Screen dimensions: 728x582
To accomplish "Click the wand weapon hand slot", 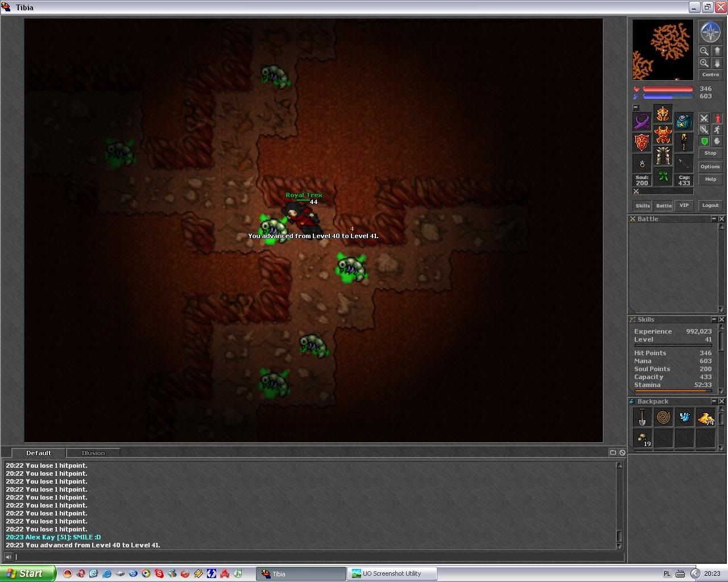I will click(684, 143).
